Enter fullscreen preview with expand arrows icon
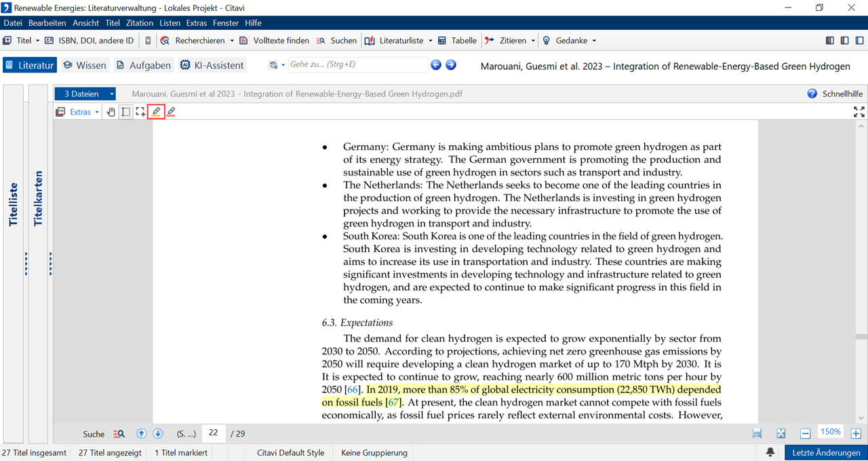The image size is (868, 461). (859, 112)
